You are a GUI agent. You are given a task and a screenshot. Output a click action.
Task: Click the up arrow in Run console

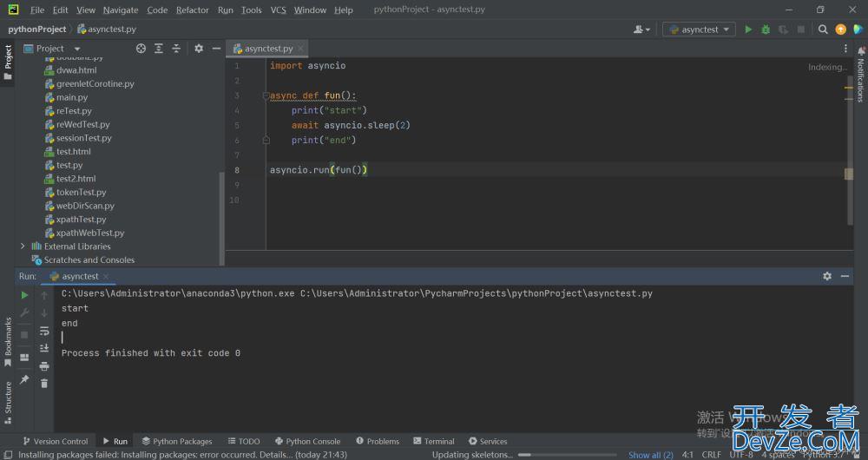click(x=44, y=296)
